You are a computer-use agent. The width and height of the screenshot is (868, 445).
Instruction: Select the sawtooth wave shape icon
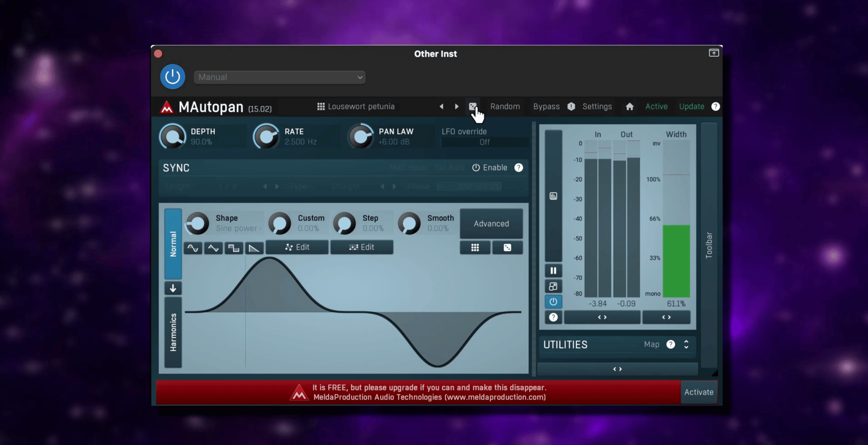(254, 248)
